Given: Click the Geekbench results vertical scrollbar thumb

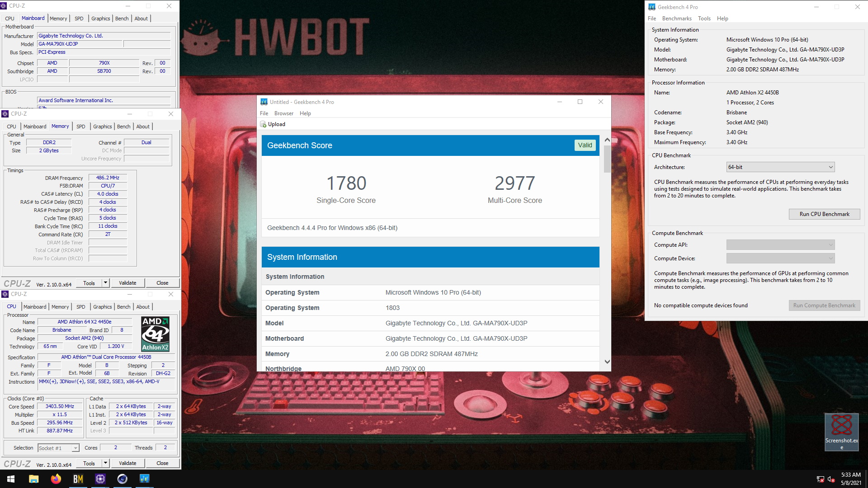Looking at the screenshot, I should pyautogui.click(x=607, y=159).
